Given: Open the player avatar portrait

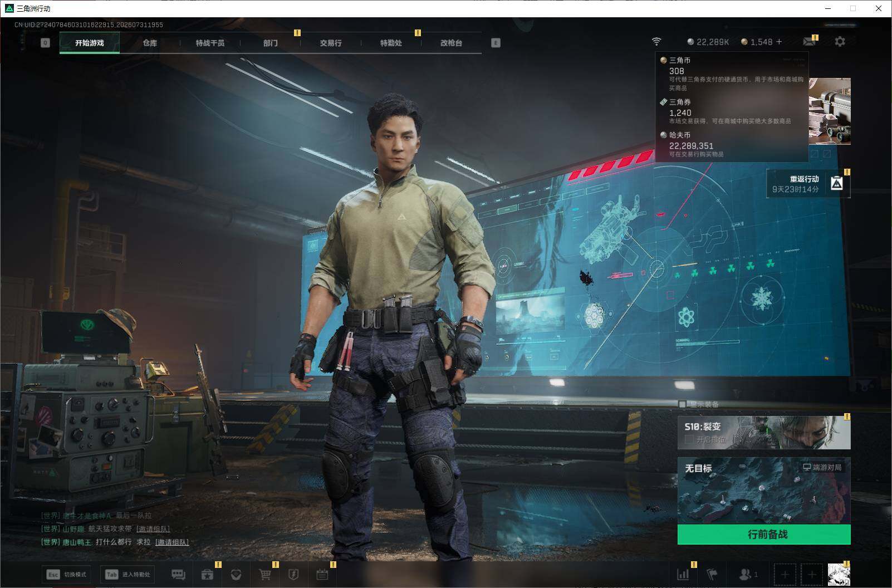Looking at the screenshot, I should [839, 575].
